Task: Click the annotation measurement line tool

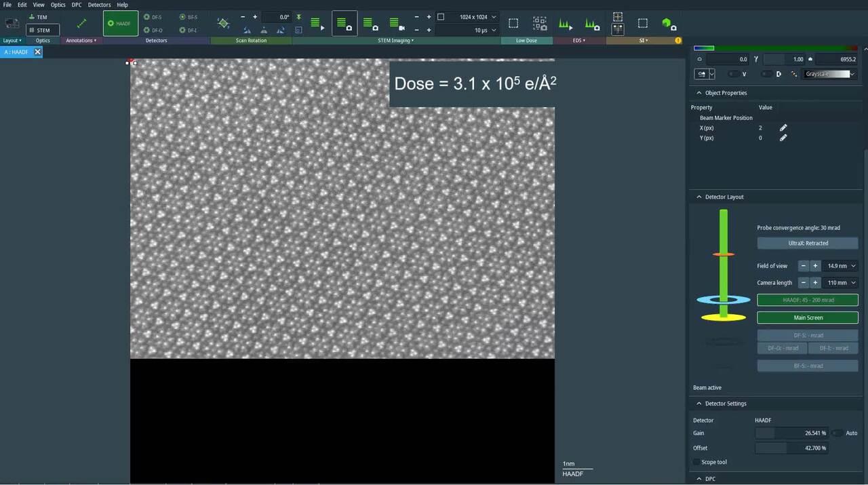Action: [81, 23]
